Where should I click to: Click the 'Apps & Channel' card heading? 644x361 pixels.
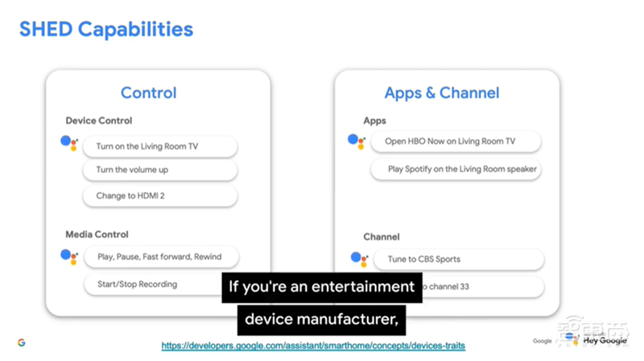click(441, 92)
